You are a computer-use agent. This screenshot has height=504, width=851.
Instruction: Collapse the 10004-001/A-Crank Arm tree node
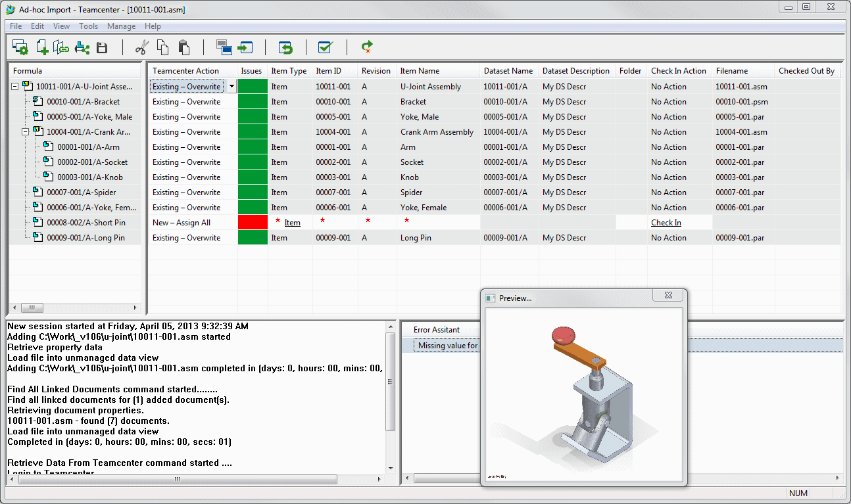pyautogui.click(x=25, y=131)
